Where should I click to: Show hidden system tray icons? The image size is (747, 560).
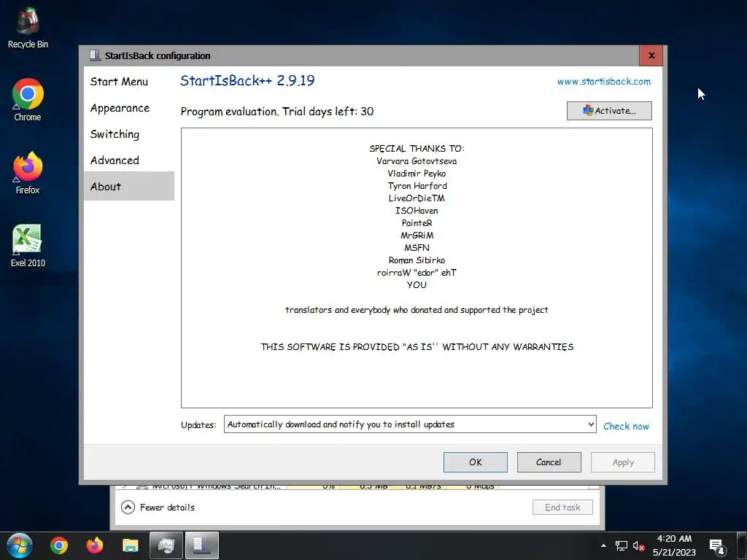(603, 545)
